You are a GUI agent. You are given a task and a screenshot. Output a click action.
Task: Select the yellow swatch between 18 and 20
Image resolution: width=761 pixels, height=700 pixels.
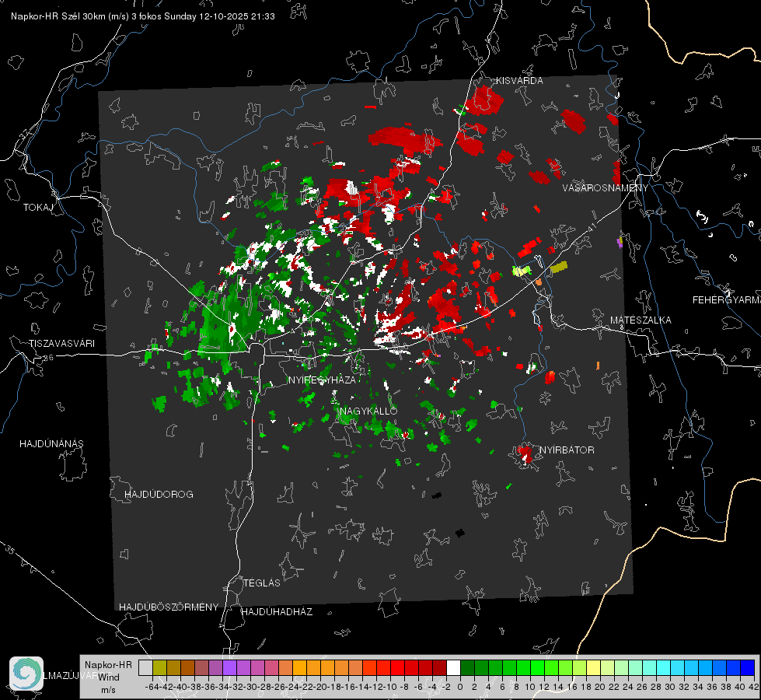click(x=594, y=667)
